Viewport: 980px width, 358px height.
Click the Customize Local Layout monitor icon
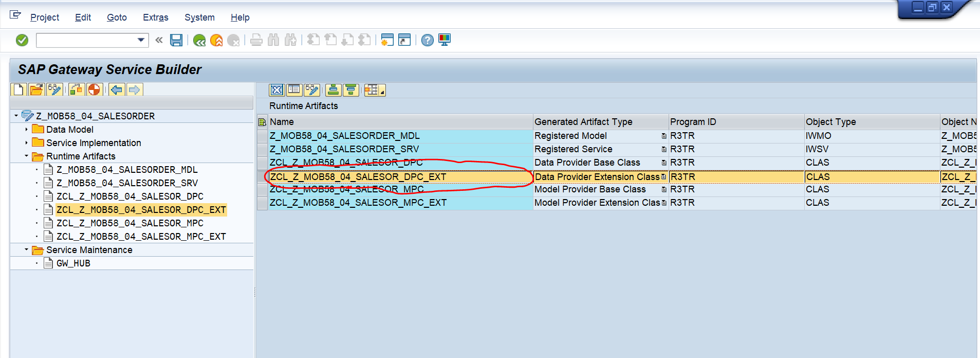(x=445, y=40)
